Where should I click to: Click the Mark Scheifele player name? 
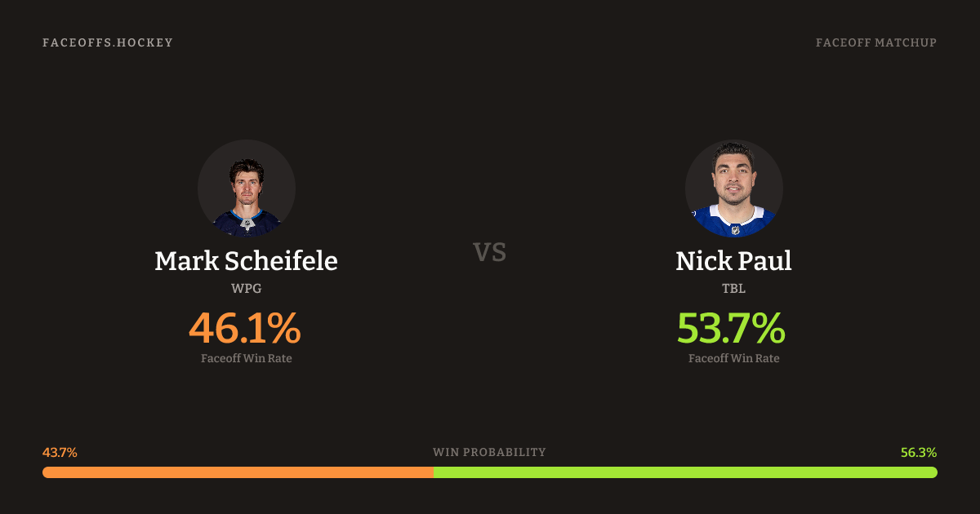pos(246,261)
